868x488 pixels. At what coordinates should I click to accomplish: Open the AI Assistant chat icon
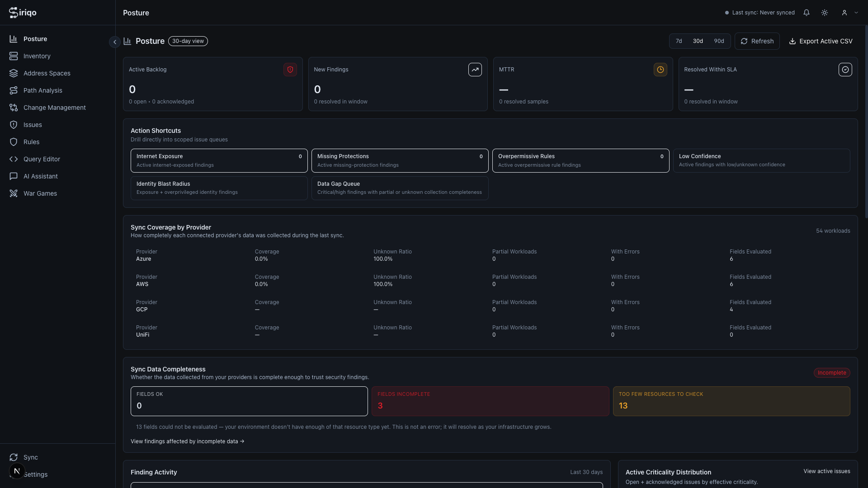coord(14,176)
